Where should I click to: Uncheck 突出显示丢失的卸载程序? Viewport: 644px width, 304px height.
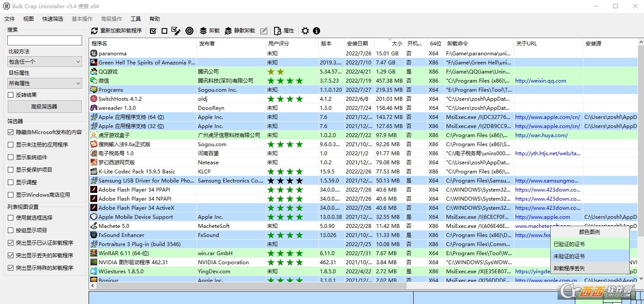[x=11, y=256]
